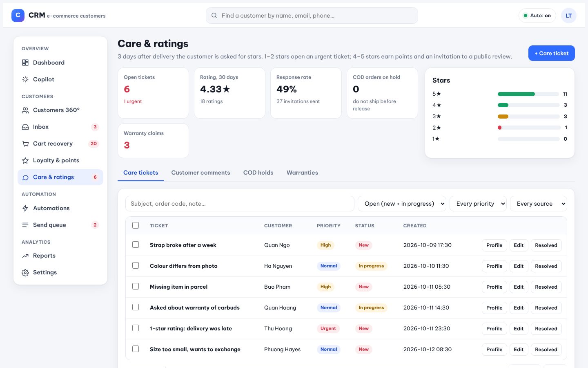Image resolution: width=588 pixels, height=368 pixels.
Task: Open the status filter dropdown
Action: 402,204
